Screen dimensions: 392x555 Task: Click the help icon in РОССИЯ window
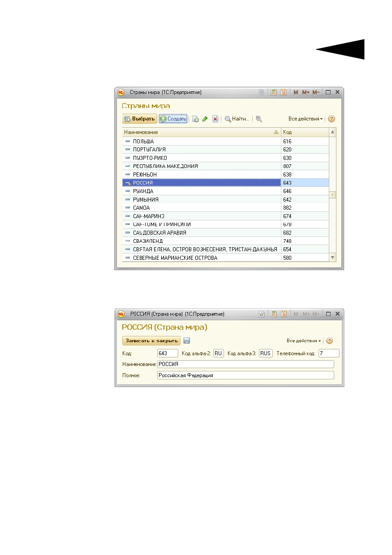pos(329,341)
